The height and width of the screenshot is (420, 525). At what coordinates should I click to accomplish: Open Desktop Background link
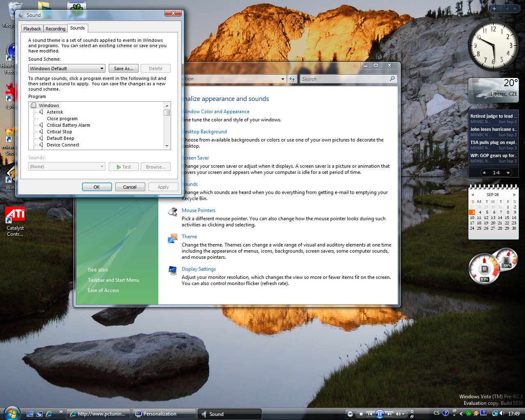[205, 132]
